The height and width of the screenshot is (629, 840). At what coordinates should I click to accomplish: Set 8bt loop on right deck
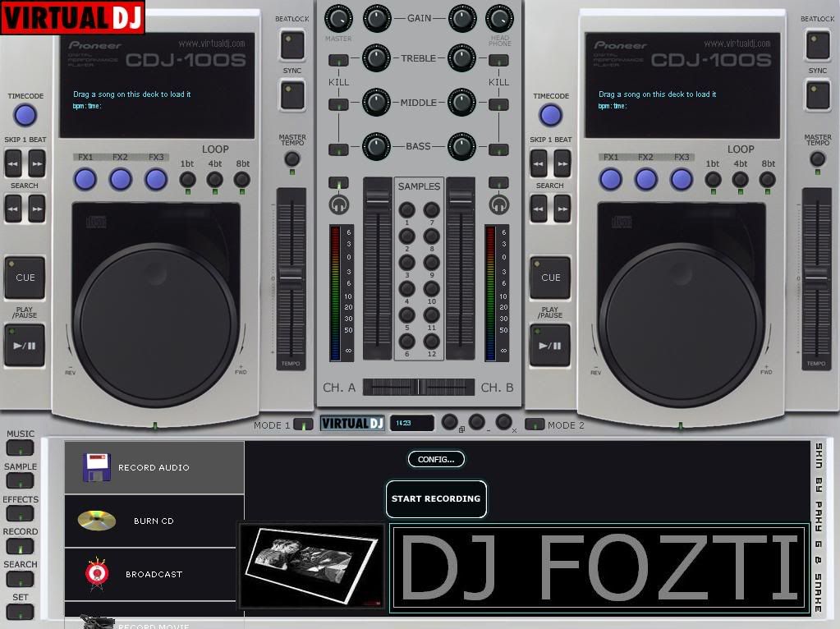click(x=768, y=180)
